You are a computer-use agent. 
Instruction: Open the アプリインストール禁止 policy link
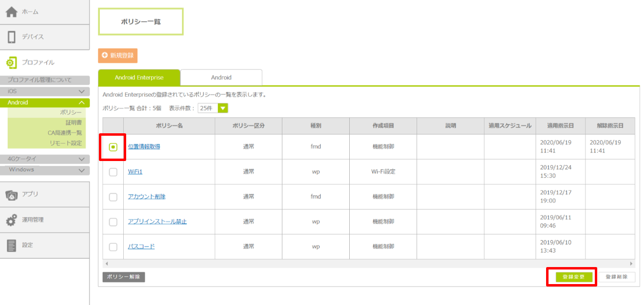click(157, 222)
